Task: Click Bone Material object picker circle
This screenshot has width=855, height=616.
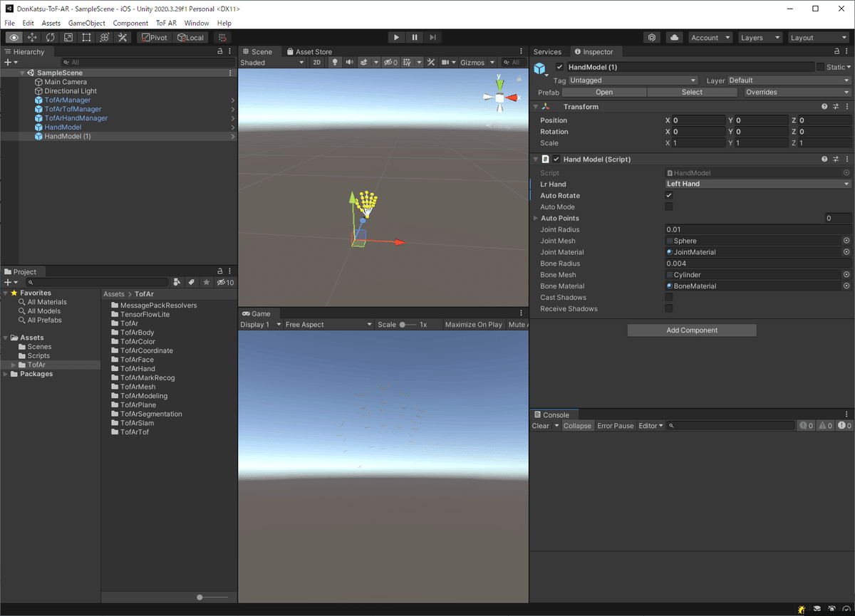Action: tap(846, 286)
